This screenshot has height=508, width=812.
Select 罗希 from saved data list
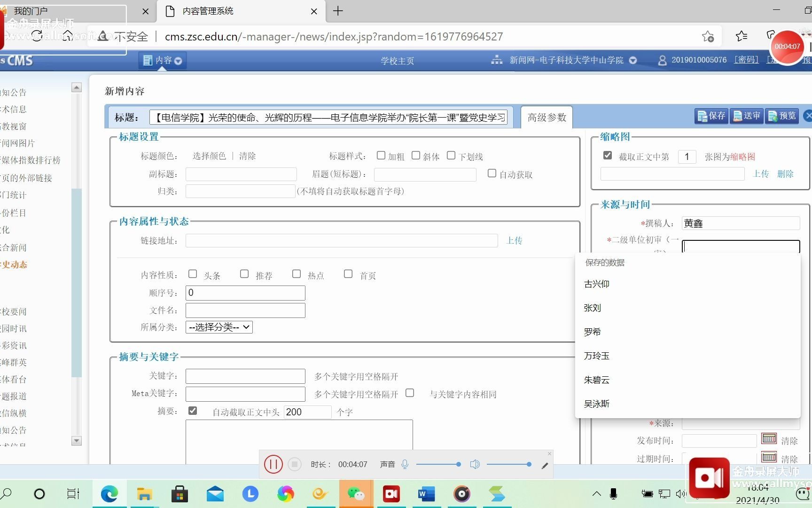pyautogui.click(x=687, y=332)
